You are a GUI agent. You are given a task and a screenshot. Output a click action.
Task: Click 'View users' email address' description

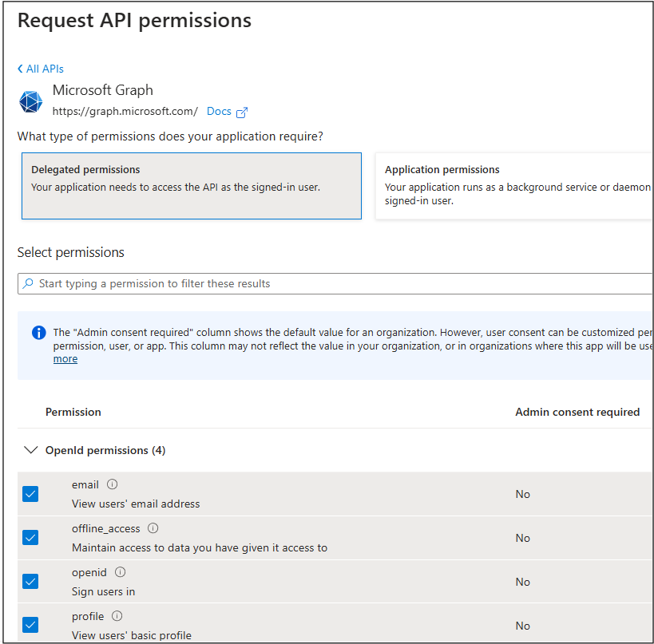pos(136,504)
